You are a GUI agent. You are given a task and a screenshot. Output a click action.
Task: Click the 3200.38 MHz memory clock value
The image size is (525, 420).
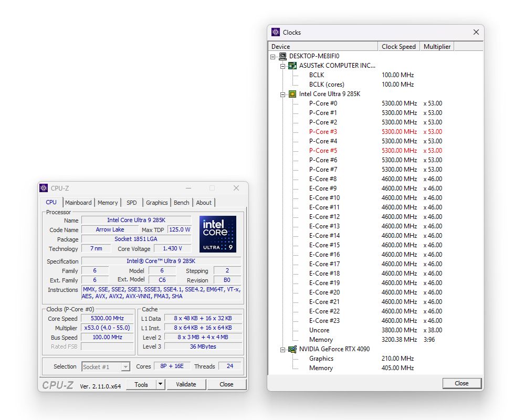click(x=399, y=340)
